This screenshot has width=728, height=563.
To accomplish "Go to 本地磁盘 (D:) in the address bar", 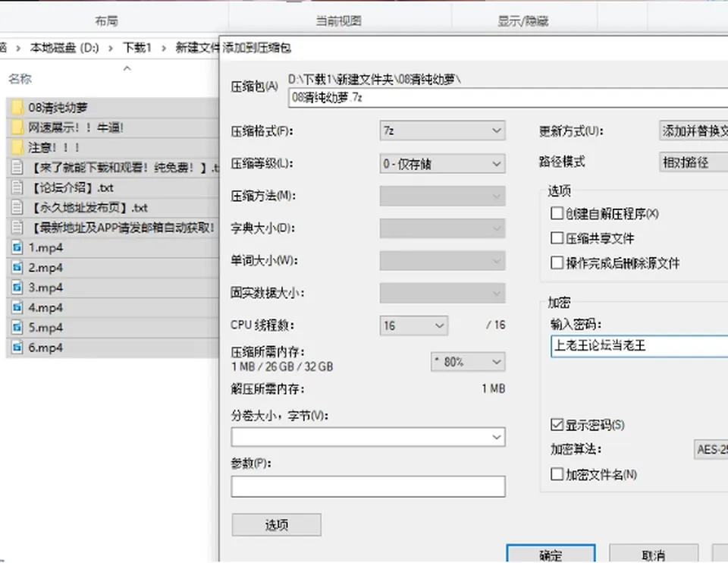I will [x=64, y=48].
